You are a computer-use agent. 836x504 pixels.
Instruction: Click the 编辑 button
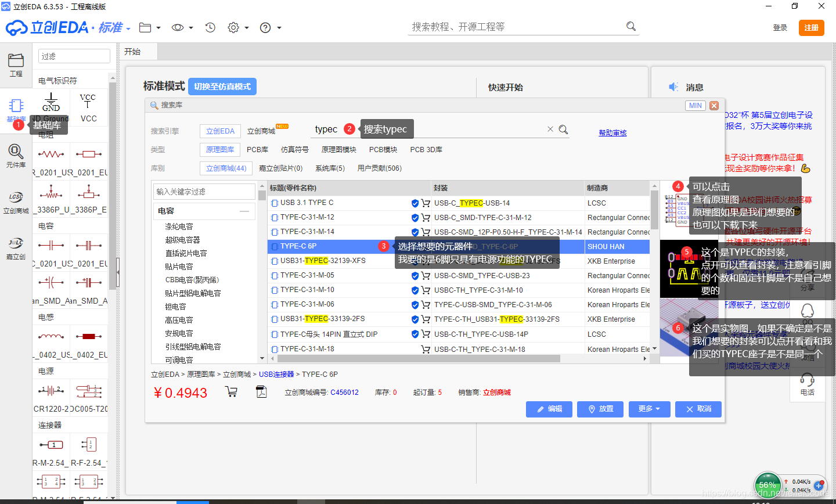549,409
